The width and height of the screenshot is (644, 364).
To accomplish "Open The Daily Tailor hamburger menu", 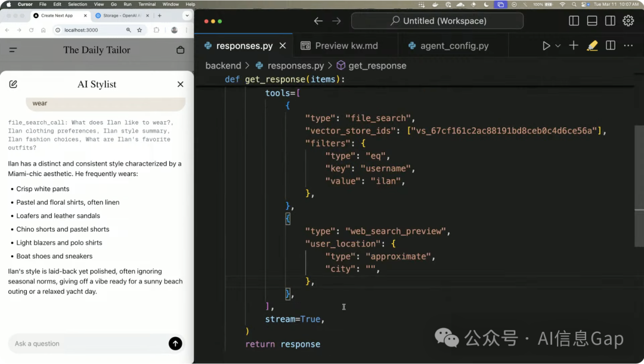I will pos(13,50).
